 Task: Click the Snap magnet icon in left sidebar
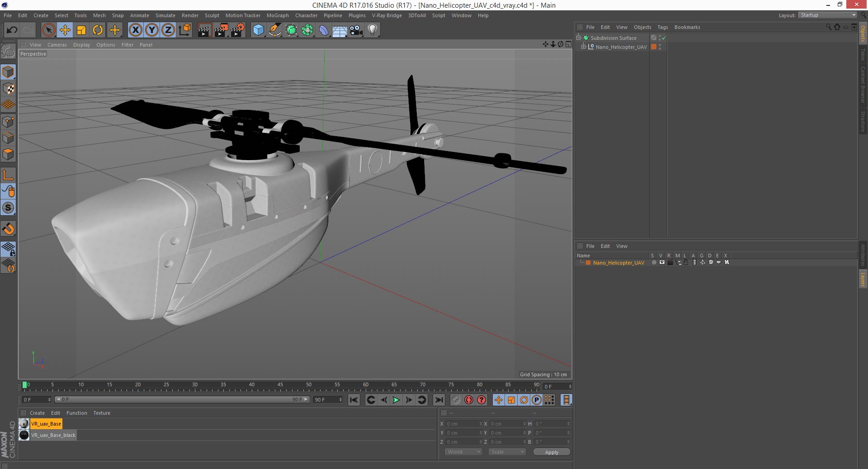click(8, 229)
